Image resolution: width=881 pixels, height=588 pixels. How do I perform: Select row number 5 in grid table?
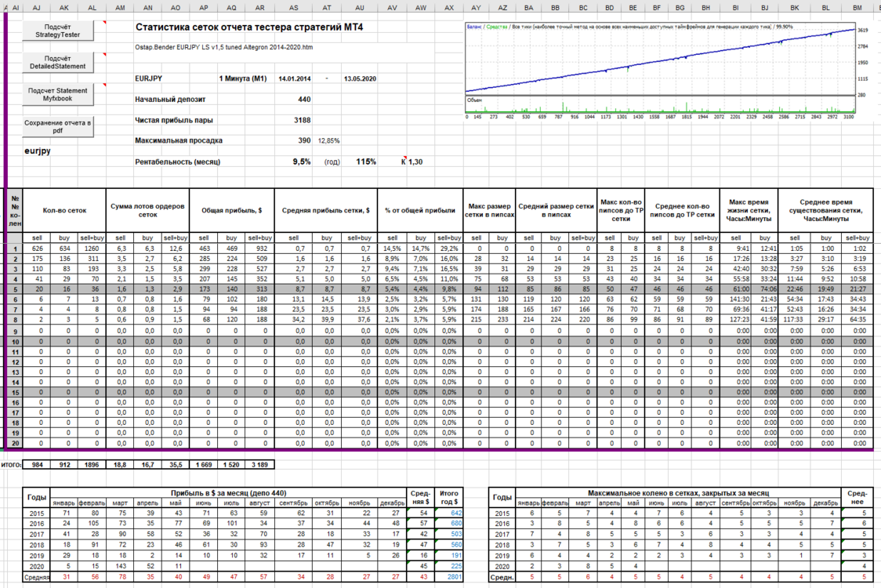(15, 289)
